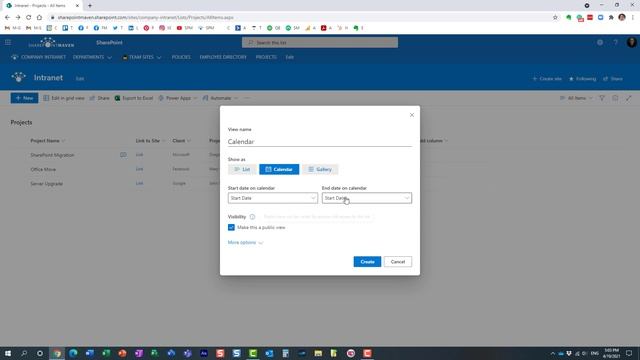Open the info pane icon

[615, 98]
